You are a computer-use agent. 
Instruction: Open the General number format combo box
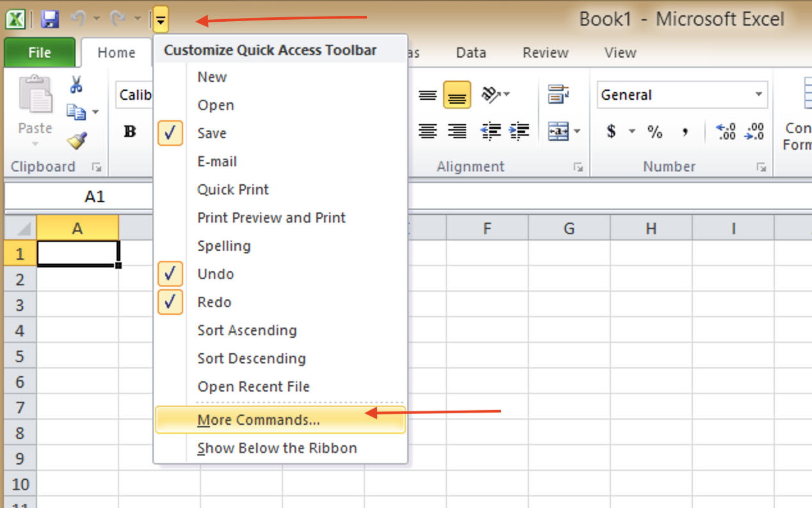[682, 95]
